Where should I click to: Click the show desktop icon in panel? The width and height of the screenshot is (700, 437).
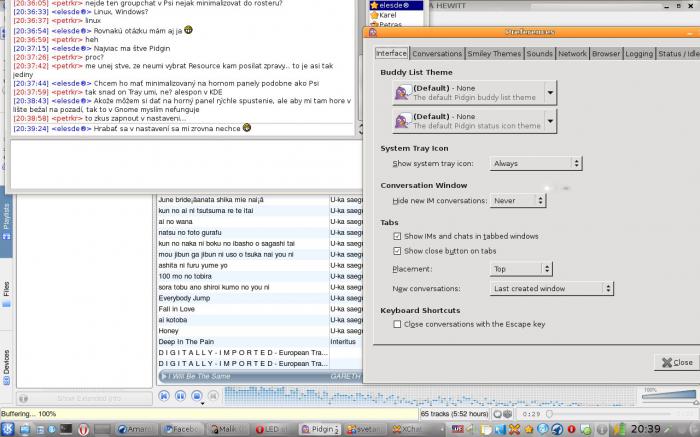click(25, 429)
